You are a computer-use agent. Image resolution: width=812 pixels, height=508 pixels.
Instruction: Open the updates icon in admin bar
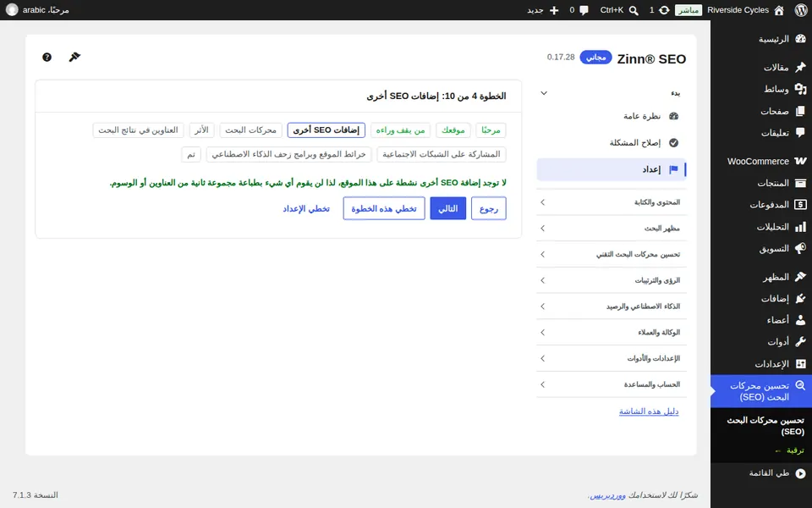664,10
